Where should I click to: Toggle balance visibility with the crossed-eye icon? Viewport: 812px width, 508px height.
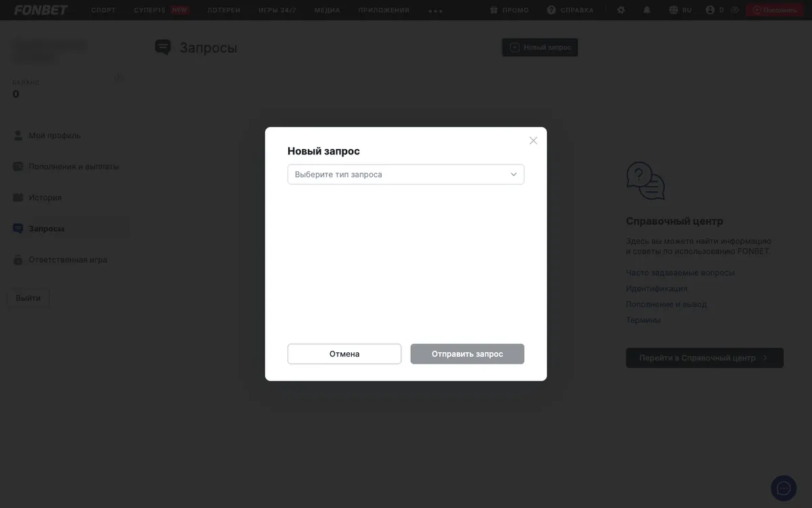[x=735, y=10]
